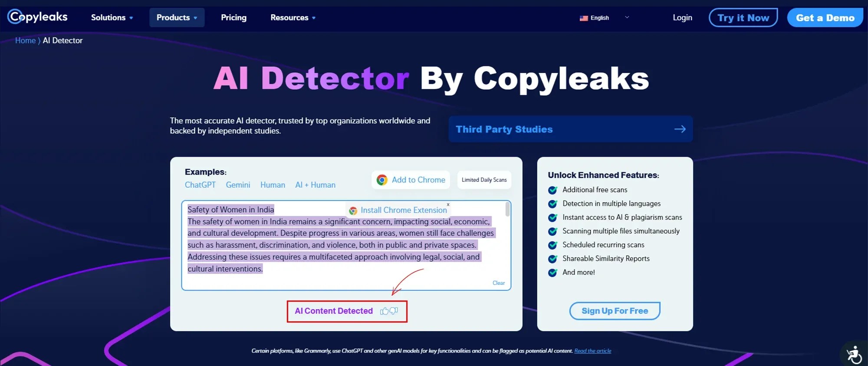Click the arrow on Third Party Studies
Viewport: 868px width, 366px height.
(680, 129)
